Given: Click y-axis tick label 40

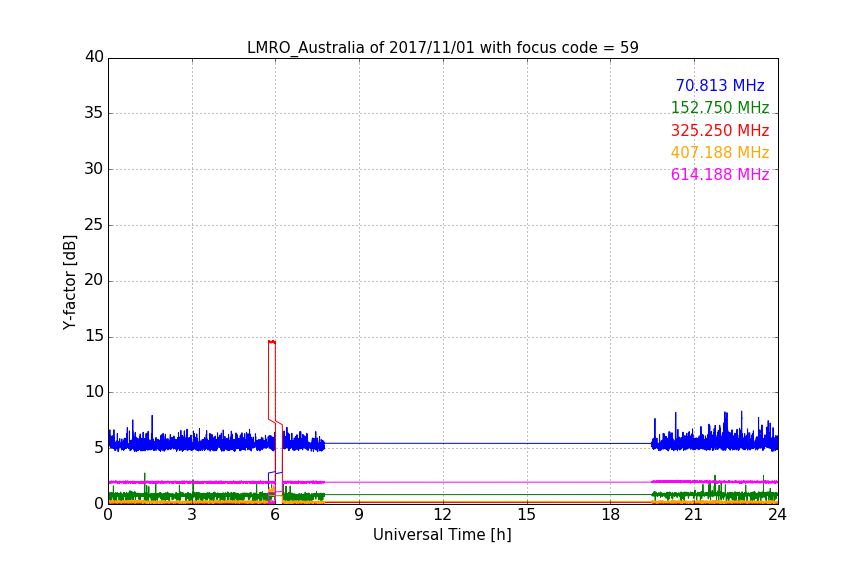Looking at the screenshot, I should pyautogui.click(x=94, y=57).
